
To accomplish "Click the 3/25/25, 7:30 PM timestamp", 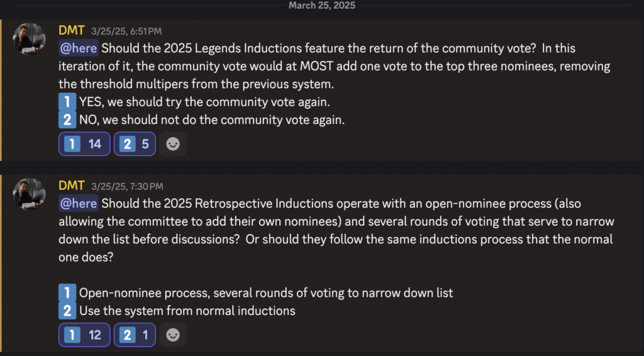I will coord(127,186).
